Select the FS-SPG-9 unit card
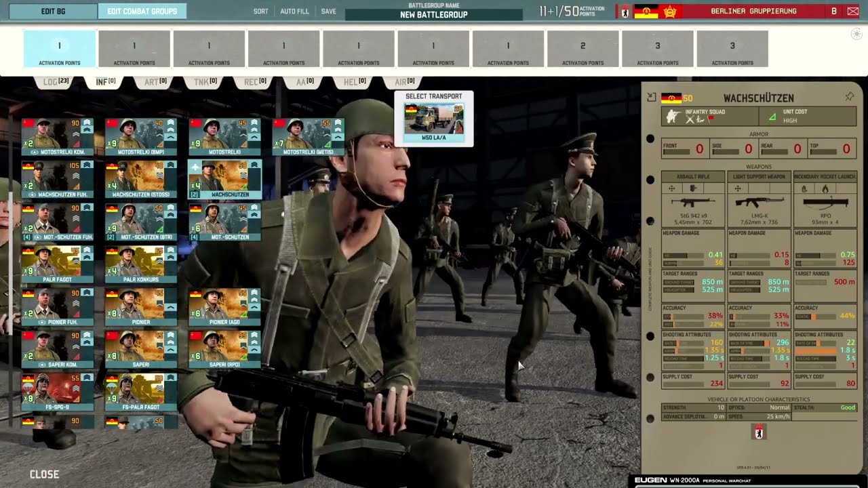Image resolution: width=868 pixels, height=488 pixels. coord(58,392)
